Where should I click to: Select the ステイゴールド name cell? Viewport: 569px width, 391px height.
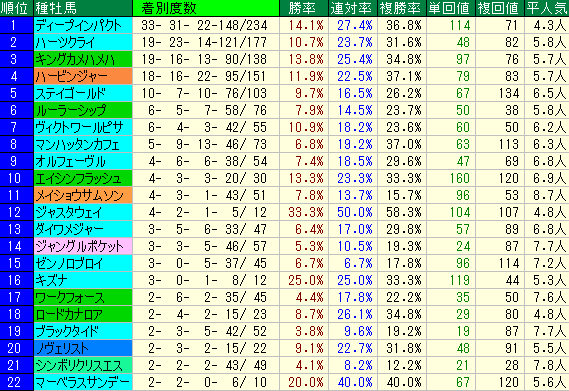pos(83,93)
